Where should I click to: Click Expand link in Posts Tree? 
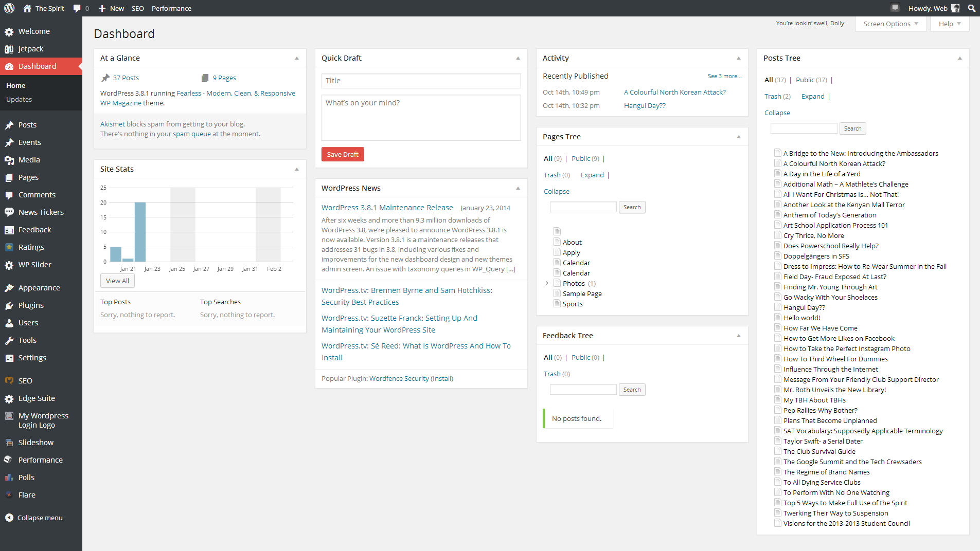coord(813,97)
